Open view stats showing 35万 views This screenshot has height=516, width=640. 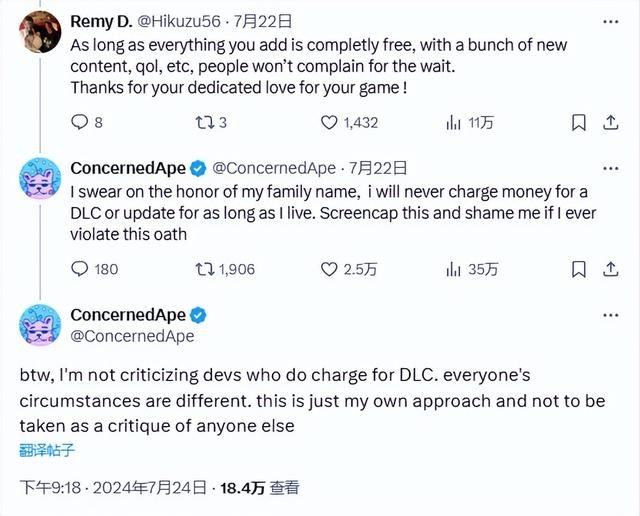click(x=452, y=268)
